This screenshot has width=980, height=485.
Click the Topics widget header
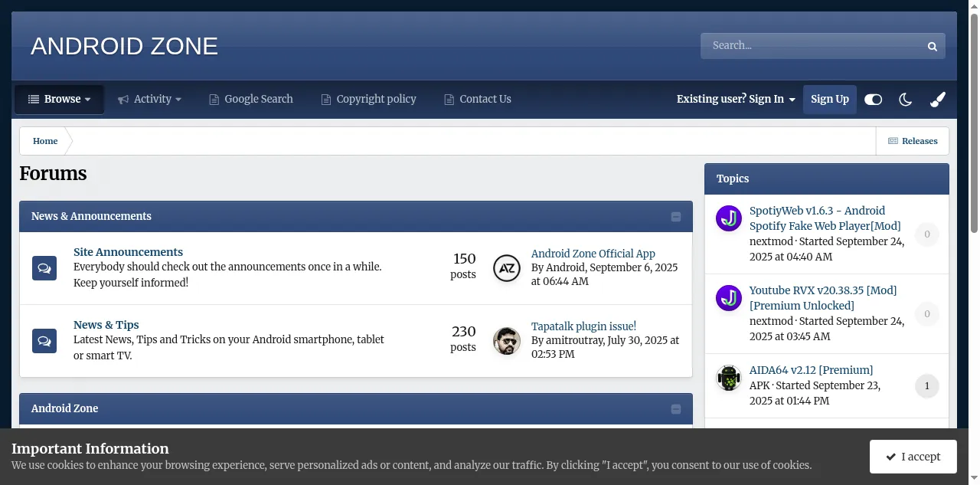(827, 179)
